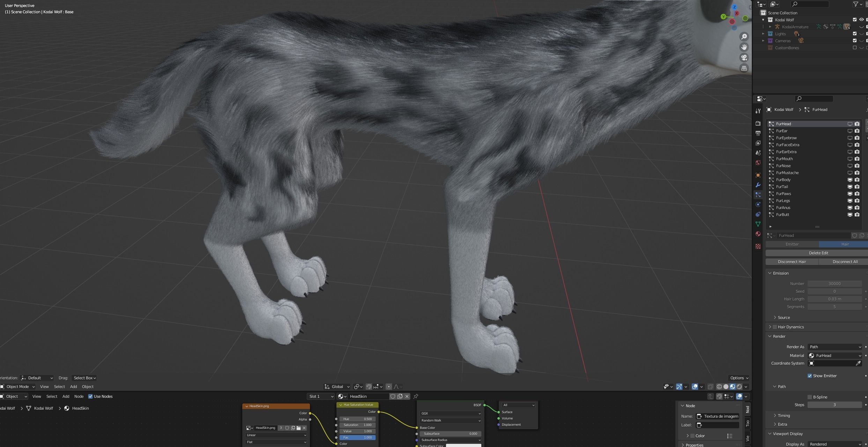Image resolution: width=868 pixels, height=447 pixels.
Task: Click the Fac slider in Hue Saturation node
Action: 357,438
